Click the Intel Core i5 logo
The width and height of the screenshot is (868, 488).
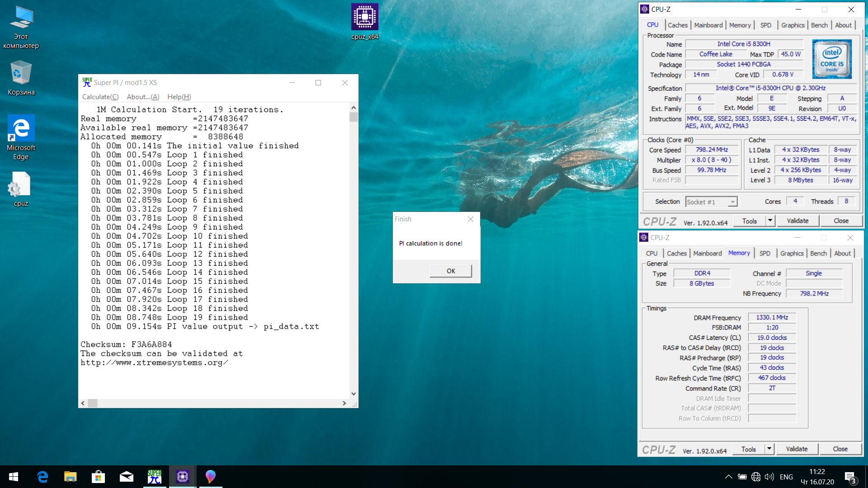[x=832, y=59]
